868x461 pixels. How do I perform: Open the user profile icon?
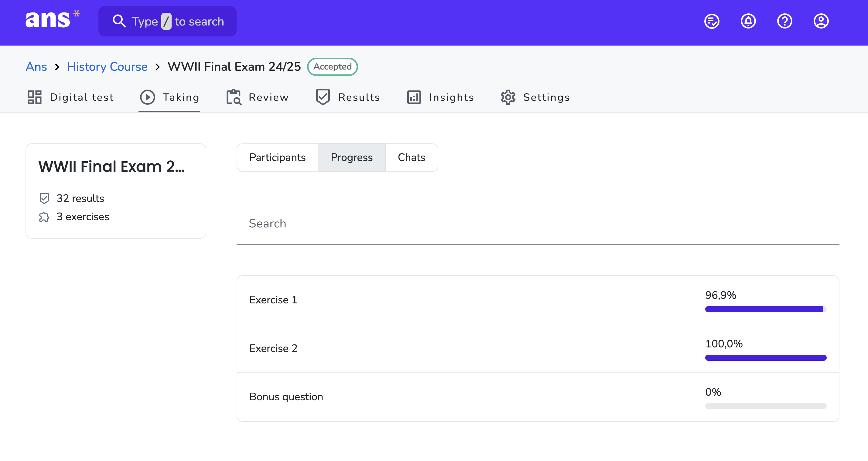821,22
